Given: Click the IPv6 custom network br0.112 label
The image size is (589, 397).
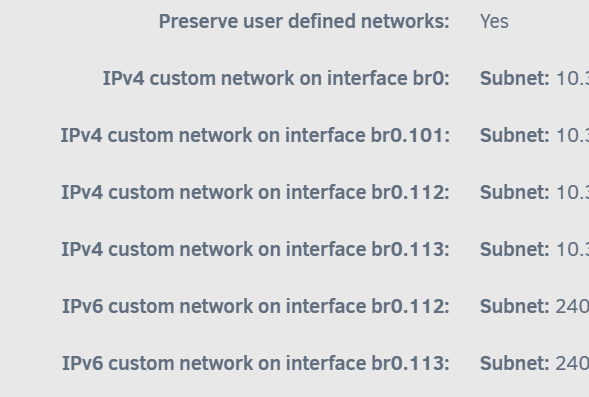Looking at the screenshot, I should [x=255, y=307].
